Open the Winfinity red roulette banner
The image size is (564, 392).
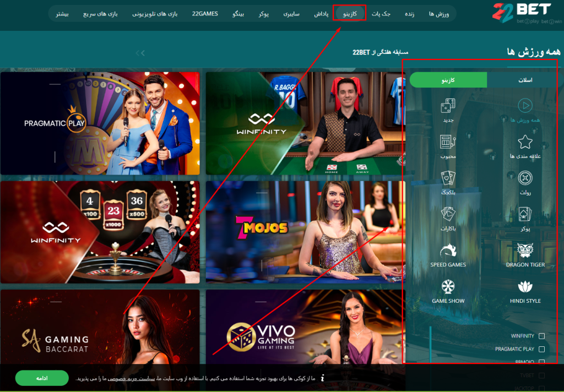click(x=100, y=232)
